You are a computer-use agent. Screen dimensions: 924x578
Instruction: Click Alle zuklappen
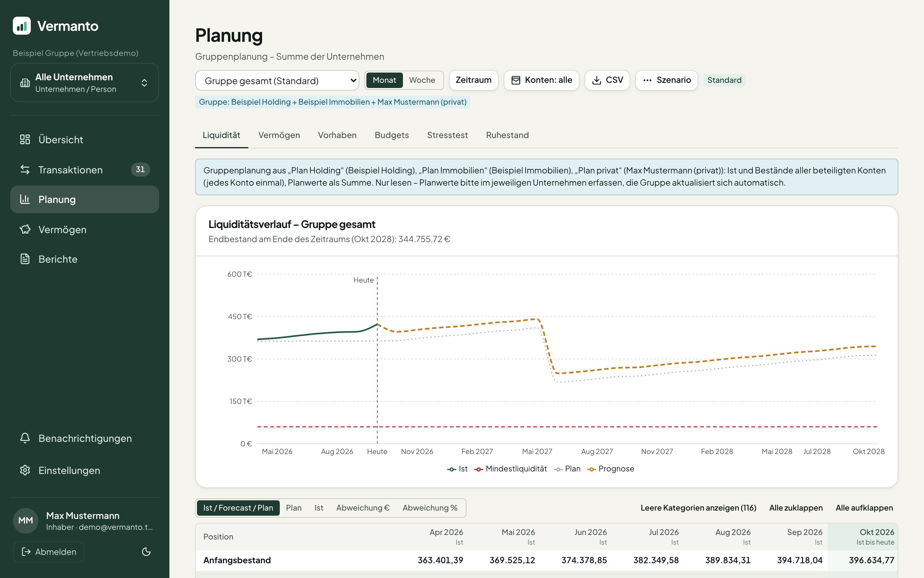[796, 508]
